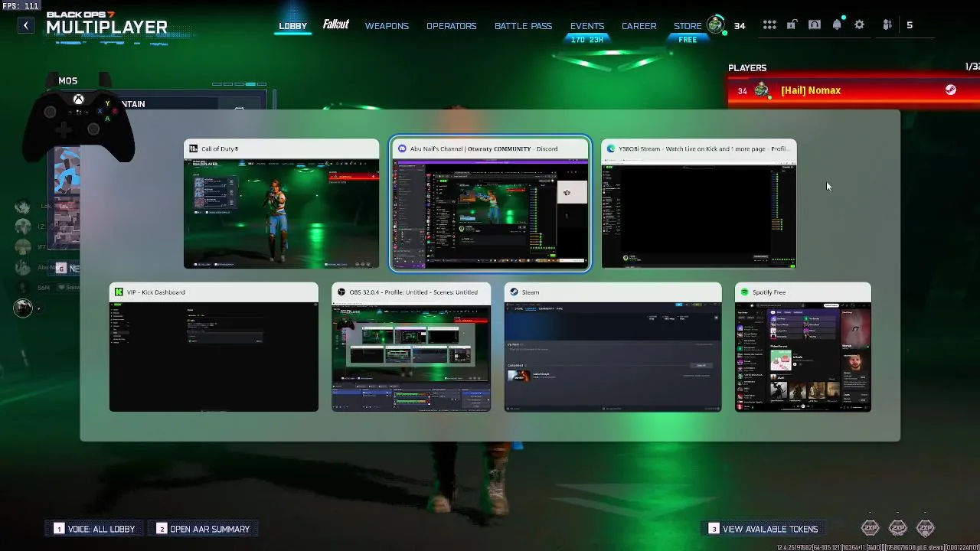Open the EVENTS tab

click(x=587, y=26)
